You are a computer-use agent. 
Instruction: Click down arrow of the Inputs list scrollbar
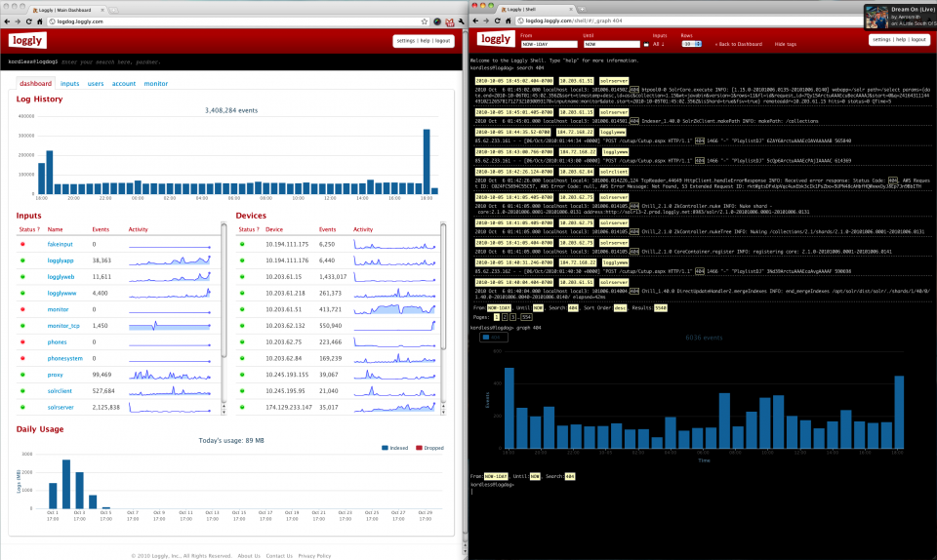coord(224,412)
